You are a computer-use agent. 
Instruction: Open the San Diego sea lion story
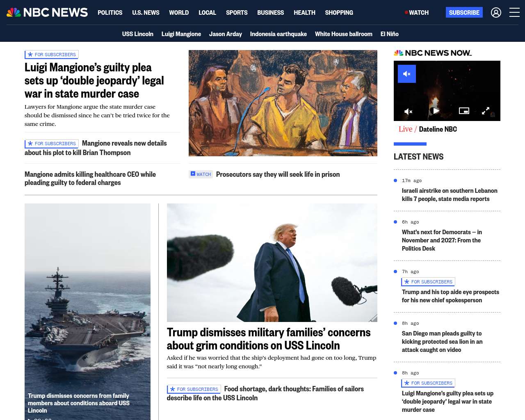(442, 342)
